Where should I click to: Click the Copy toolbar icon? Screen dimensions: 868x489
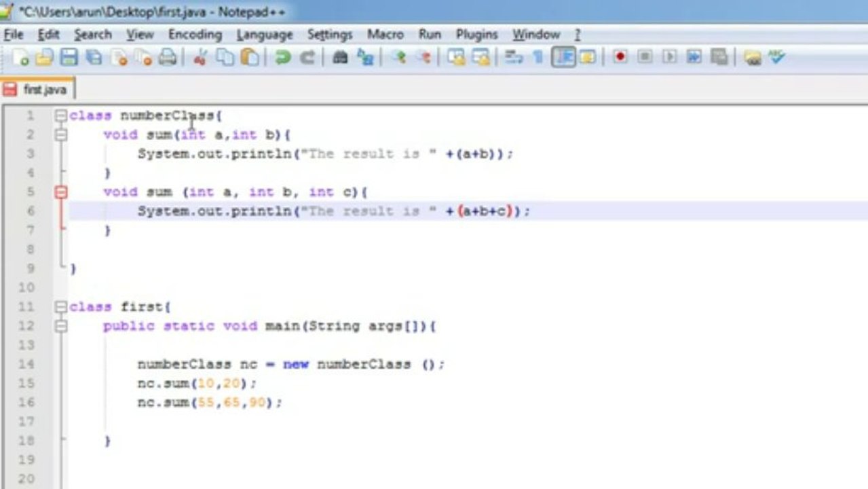(x=225, y=58)
